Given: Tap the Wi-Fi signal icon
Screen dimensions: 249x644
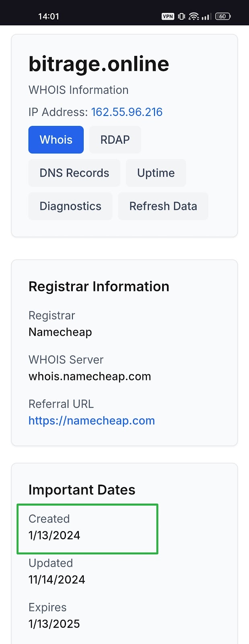Looking at the screenshot, I should coord(194,17).
